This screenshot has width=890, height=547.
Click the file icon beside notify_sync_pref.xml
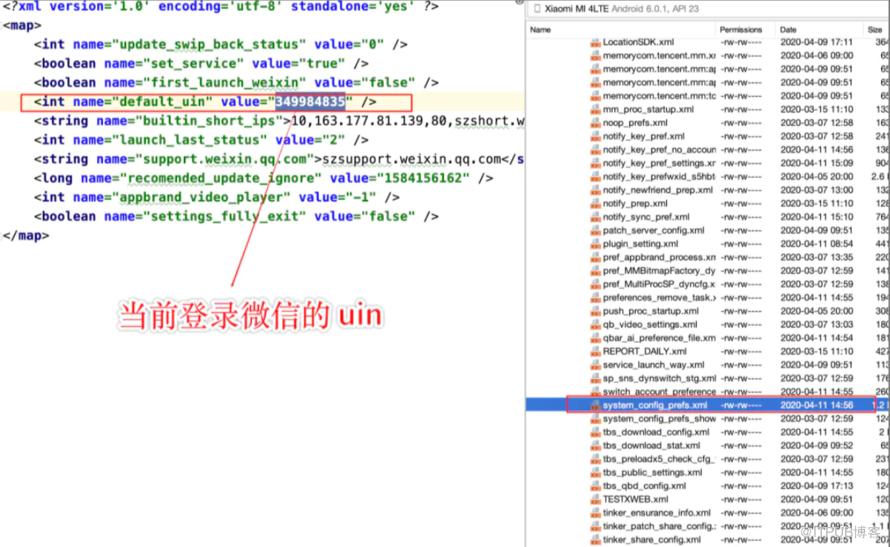[x=595, y=217]
